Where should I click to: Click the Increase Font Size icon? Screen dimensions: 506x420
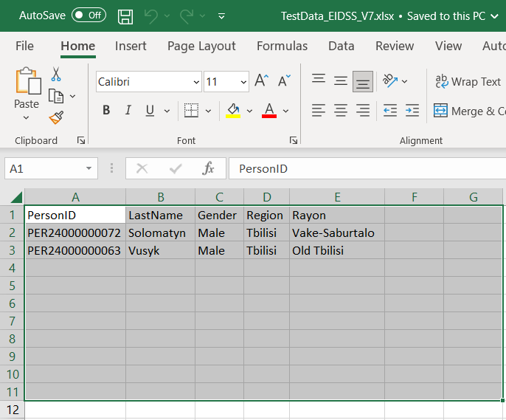click(261, 81)
